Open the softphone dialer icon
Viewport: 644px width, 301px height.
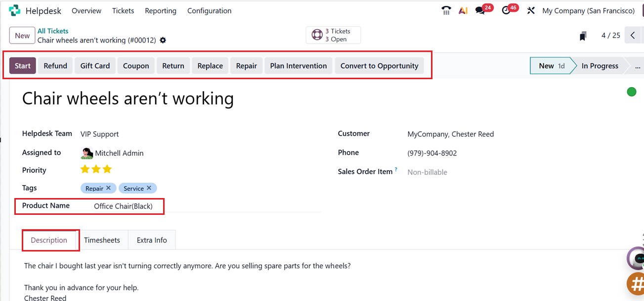coord(446,10)
